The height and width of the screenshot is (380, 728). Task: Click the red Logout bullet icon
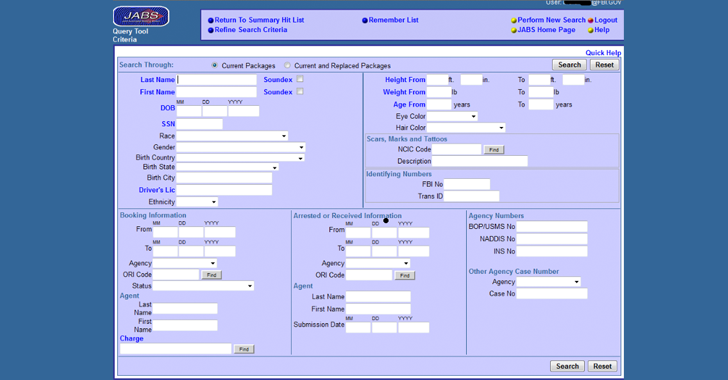(x=591, y=20)
